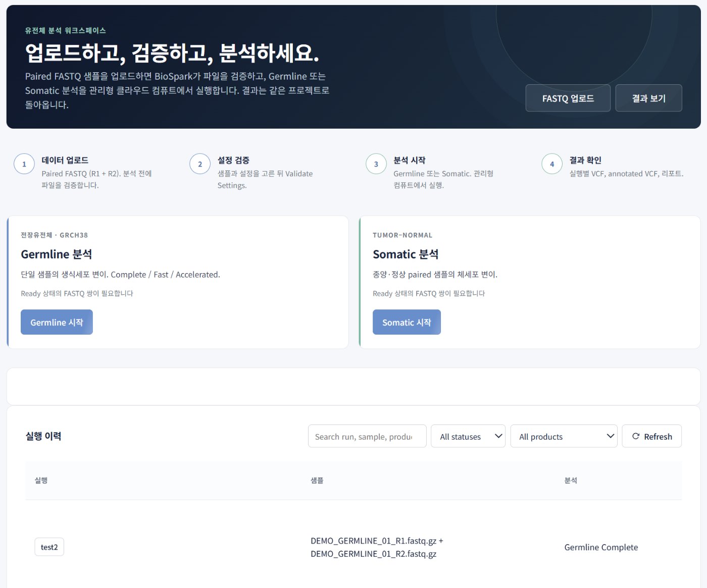
Task: Click step 4 number circle for 결과 확인
Action: click(x=552, y=164)
